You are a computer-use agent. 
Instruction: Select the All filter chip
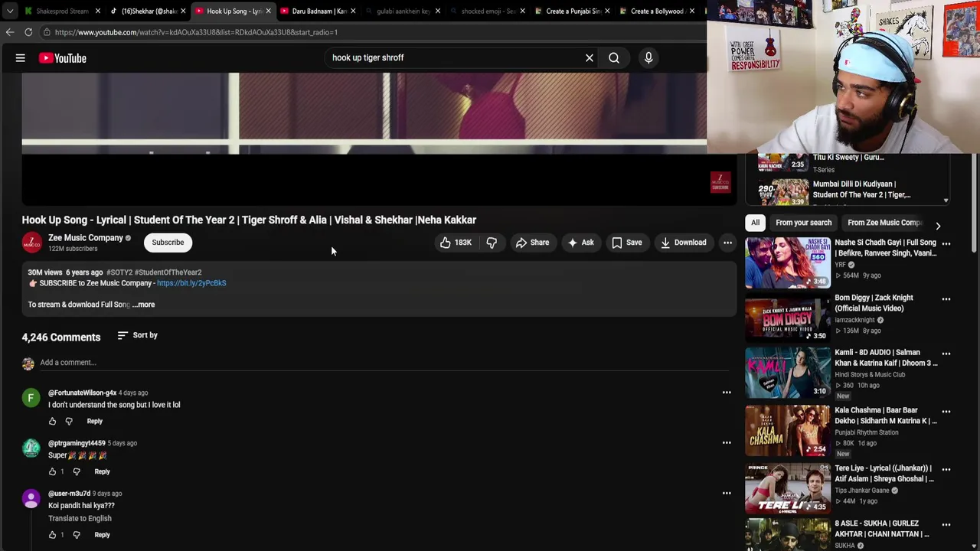755,223
